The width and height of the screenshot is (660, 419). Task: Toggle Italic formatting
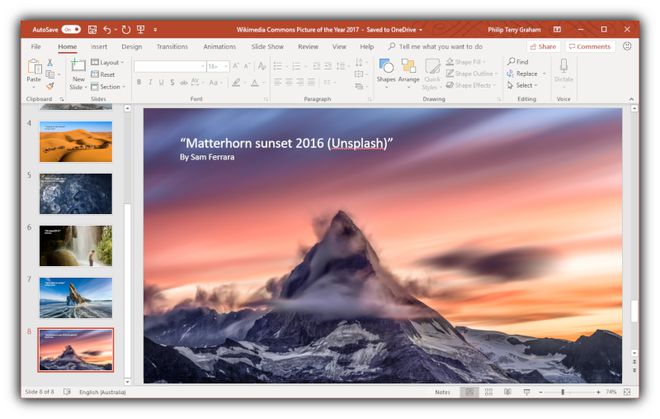151,82
